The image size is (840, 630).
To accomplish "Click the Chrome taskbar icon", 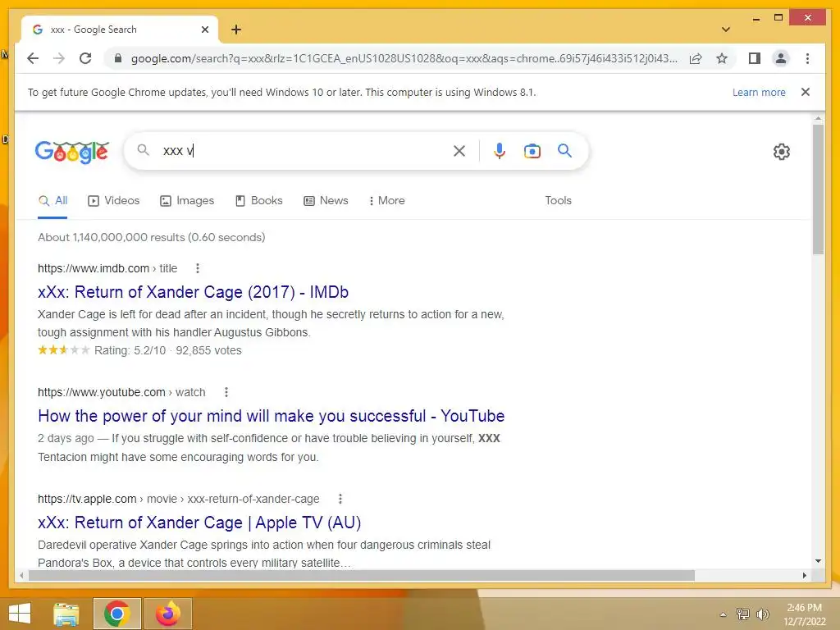I will [116, 614].
